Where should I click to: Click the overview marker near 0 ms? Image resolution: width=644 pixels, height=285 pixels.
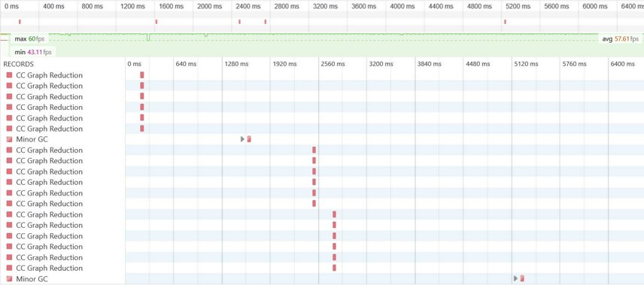point(20,22)
